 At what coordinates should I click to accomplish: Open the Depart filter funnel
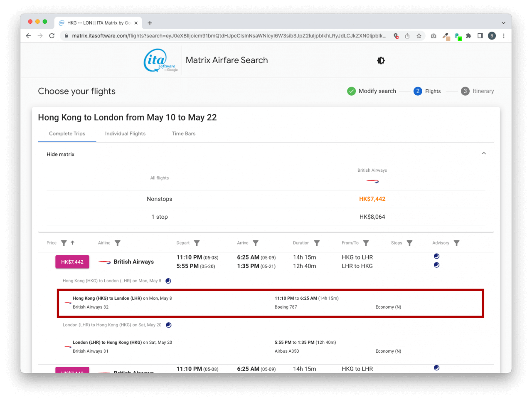(197, 243)
